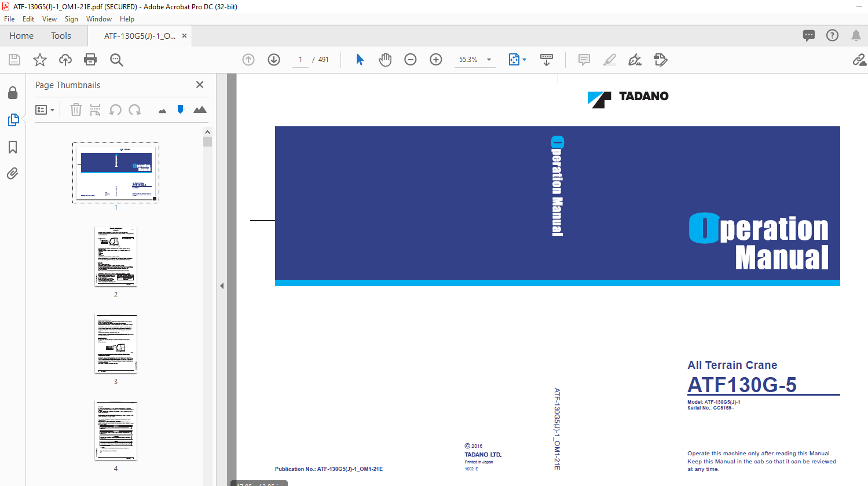
Task: Switch to the Home tab
Action: [x=21, y=36]
